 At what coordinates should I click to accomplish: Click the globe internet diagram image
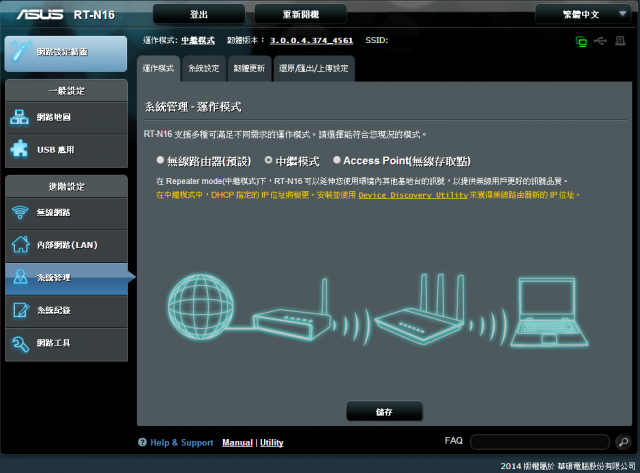tap(201, 307)
